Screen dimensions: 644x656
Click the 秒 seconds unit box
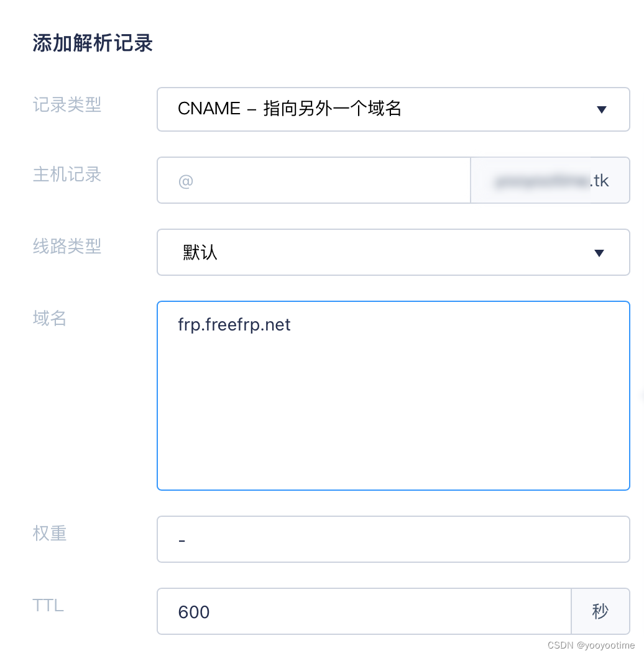click(x=600, y=611)
